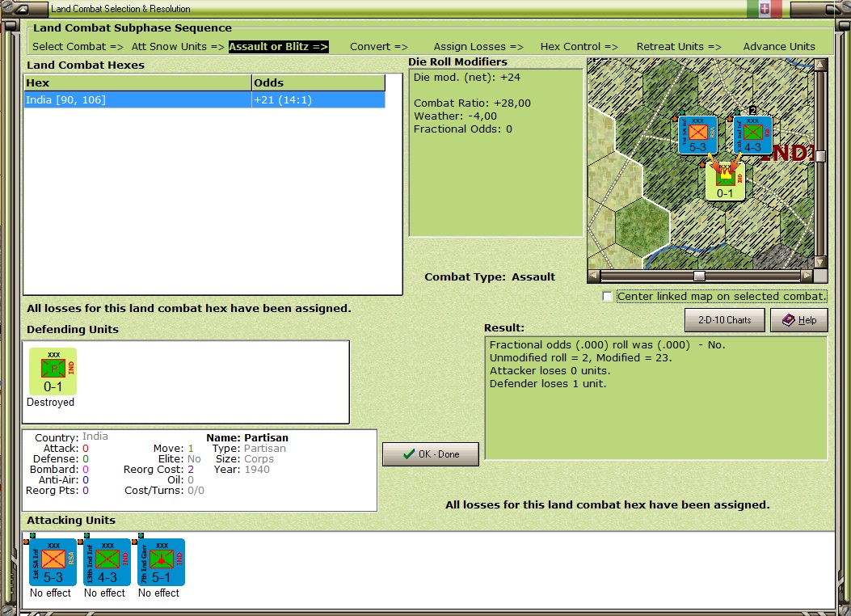Click the 'Combat Ratio: +28,00' line
The image size is (851, 616).
[472, 103]
